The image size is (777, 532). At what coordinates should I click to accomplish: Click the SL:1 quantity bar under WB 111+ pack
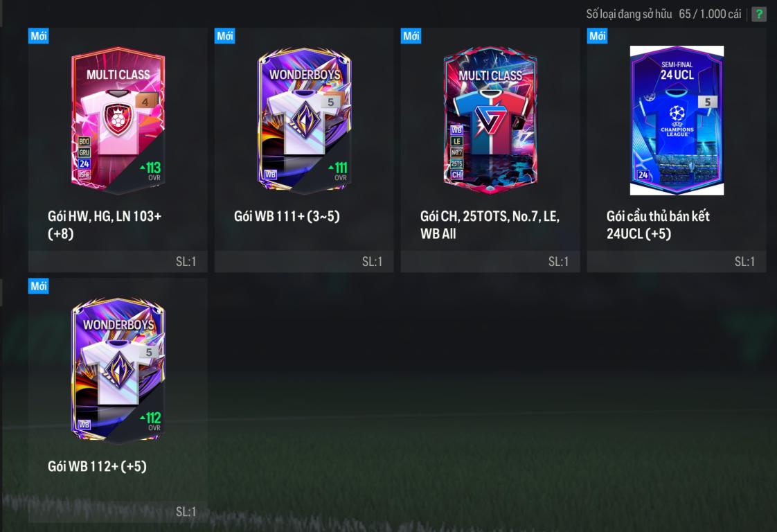tap(304, 261)
